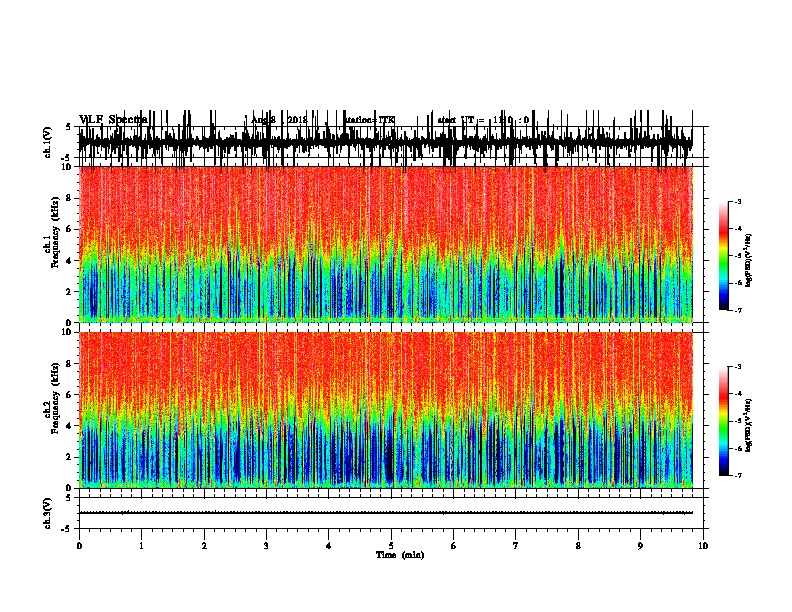Select the 'ch.3(V)' axis label
Image resolution: width=792 pixels, height=612 pixels.
click(48, 514)
